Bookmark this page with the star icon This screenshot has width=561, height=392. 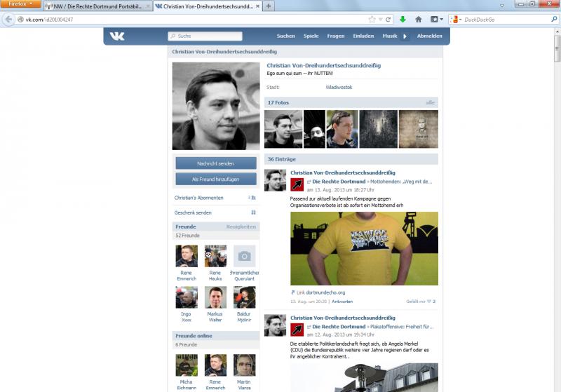pos(372,19)
